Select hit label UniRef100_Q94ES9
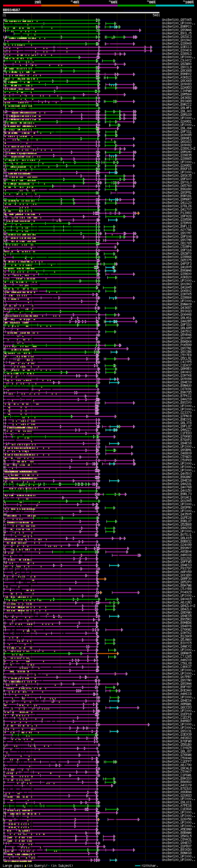 pyautogui.click(x=177, y=382)
